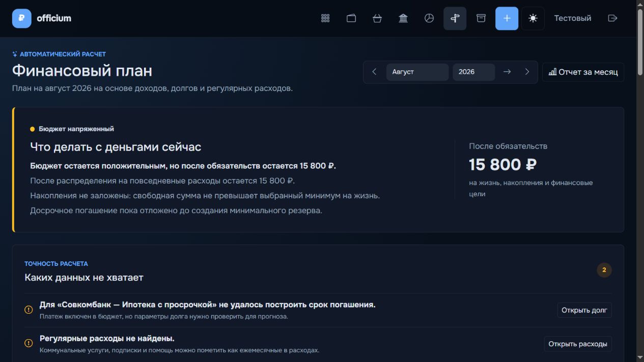
Task: Open the pie chart analytics icon
Action: coord(429,18)
